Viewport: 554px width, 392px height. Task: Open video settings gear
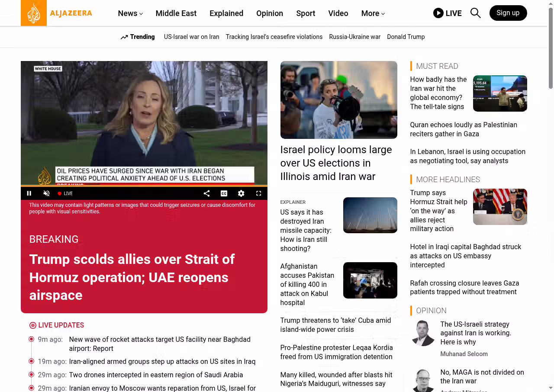pos(241,193)
